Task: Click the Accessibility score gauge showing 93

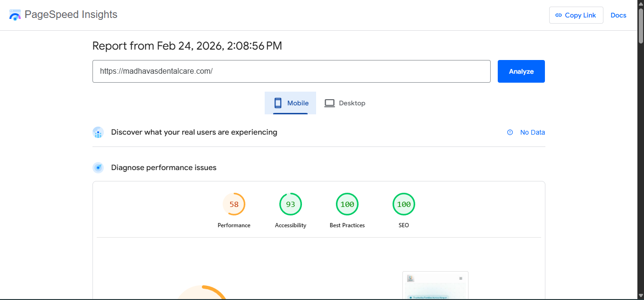Action: [291, 205]
